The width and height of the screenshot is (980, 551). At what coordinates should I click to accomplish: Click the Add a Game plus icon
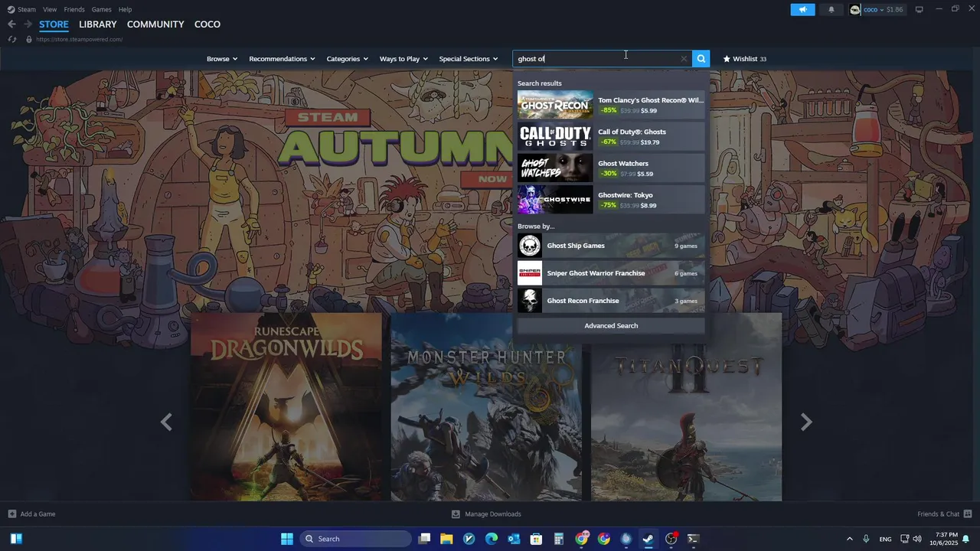[x=11, y=514]
